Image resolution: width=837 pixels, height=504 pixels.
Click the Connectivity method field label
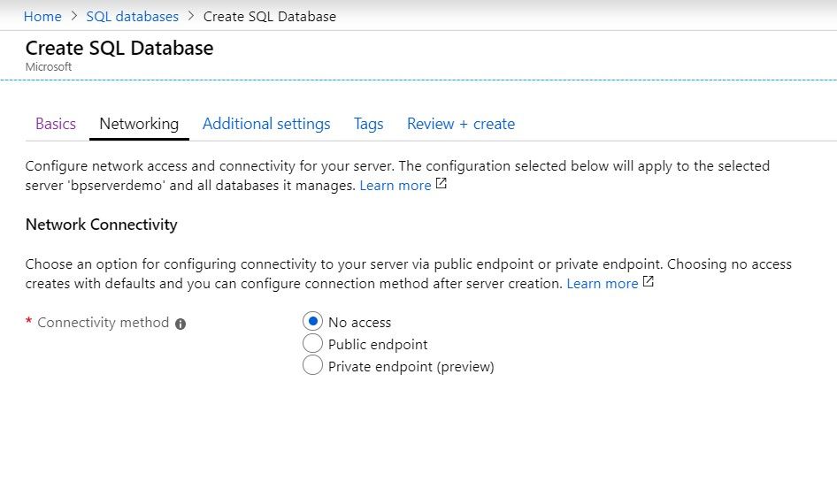pyautogui.click(x=103, y=323)
